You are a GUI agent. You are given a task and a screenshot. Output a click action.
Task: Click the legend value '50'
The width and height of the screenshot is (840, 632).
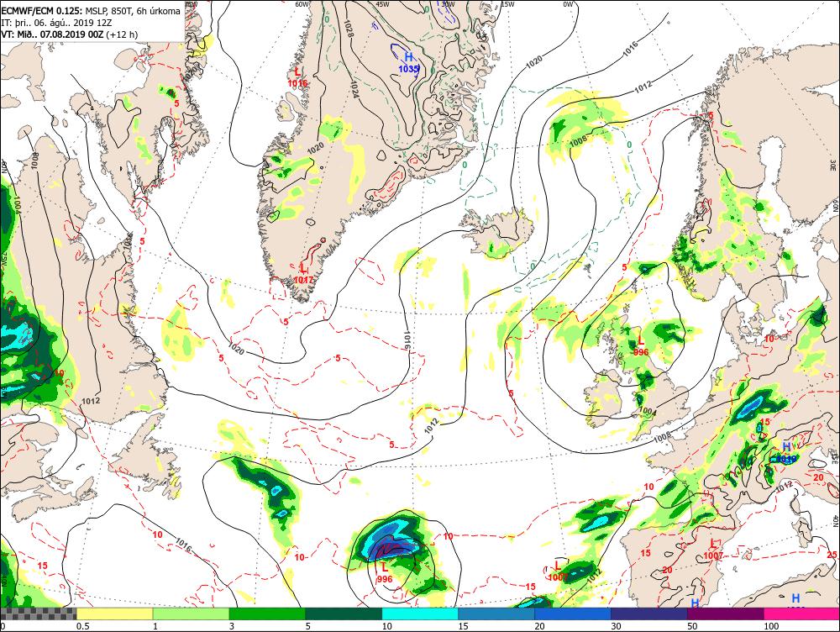click(693, 626)
